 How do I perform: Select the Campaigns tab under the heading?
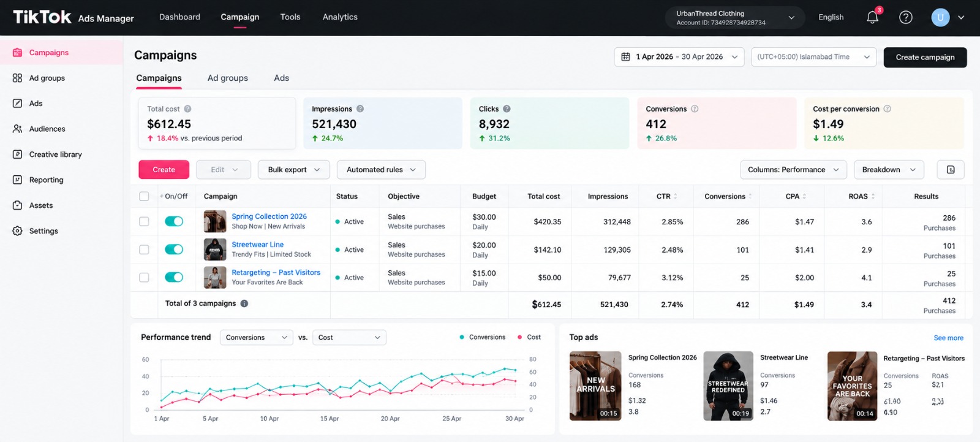click(159, 78)
